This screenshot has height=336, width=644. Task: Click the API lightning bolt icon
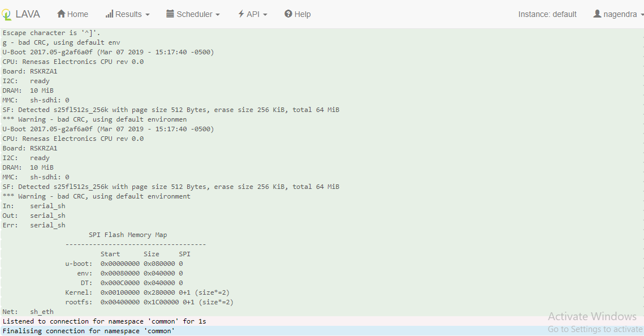241,14
